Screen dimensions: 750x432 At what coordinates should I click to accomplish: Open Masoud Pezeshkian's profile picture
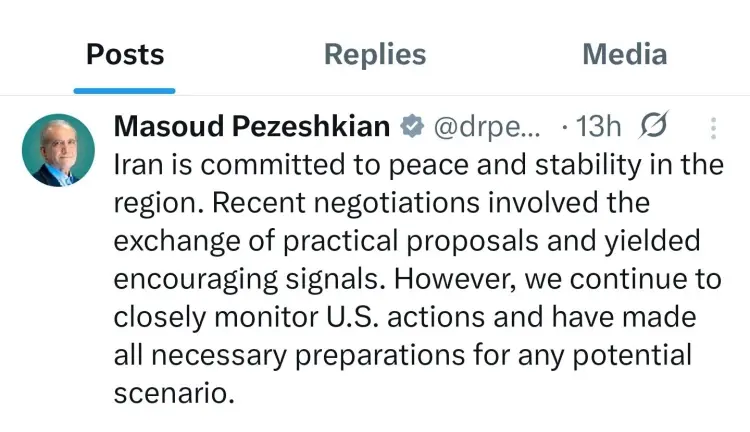click(58, 150)
